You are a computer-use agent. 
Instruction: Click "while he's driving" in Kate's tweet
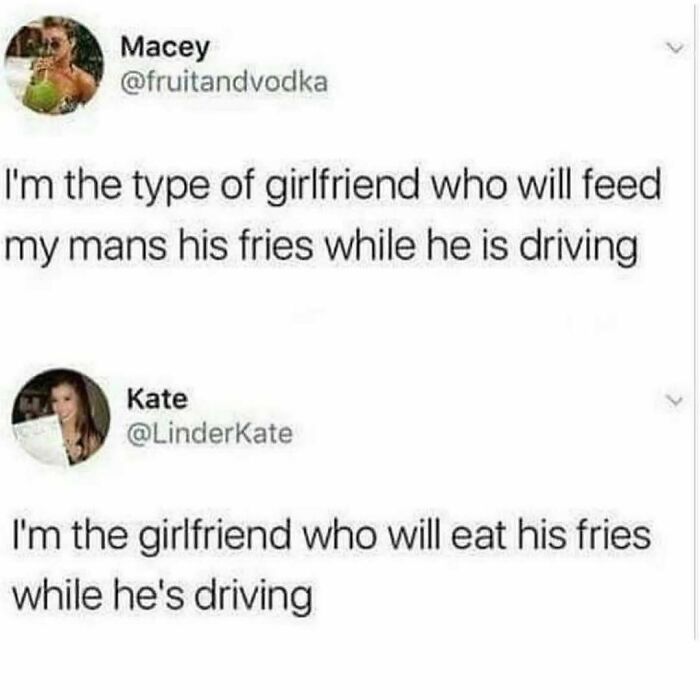(162, 597)
